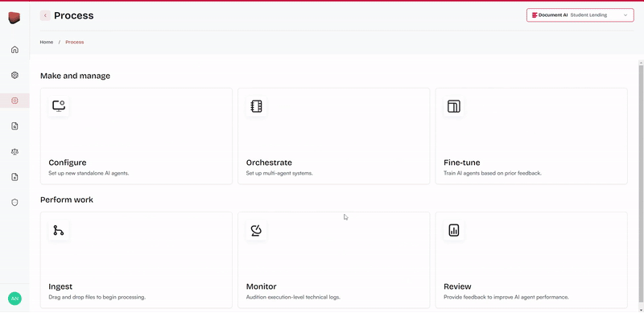Click the green AN user avatar
This screenshot has width=644, height=313.
coord(14,299)
